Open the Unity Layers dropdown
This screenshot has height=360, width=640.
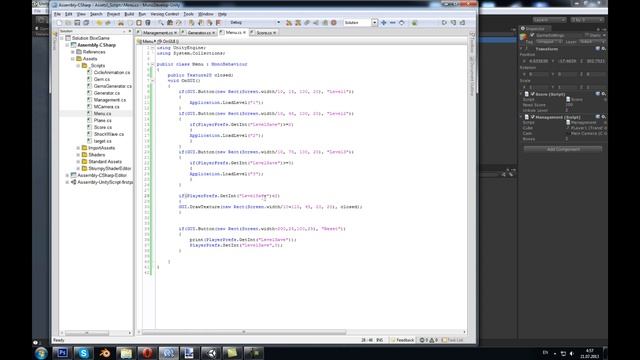(x=549, y=20)
